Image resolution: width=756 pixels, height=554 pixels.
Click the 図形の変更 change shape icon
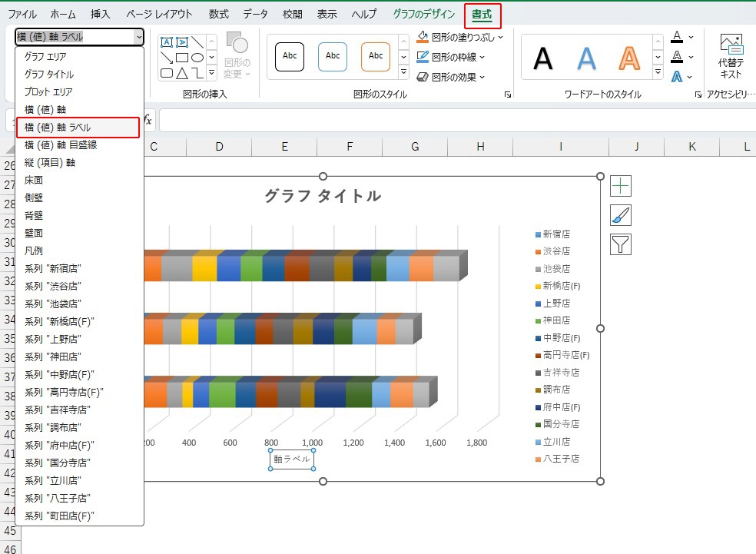coord(237,45)
